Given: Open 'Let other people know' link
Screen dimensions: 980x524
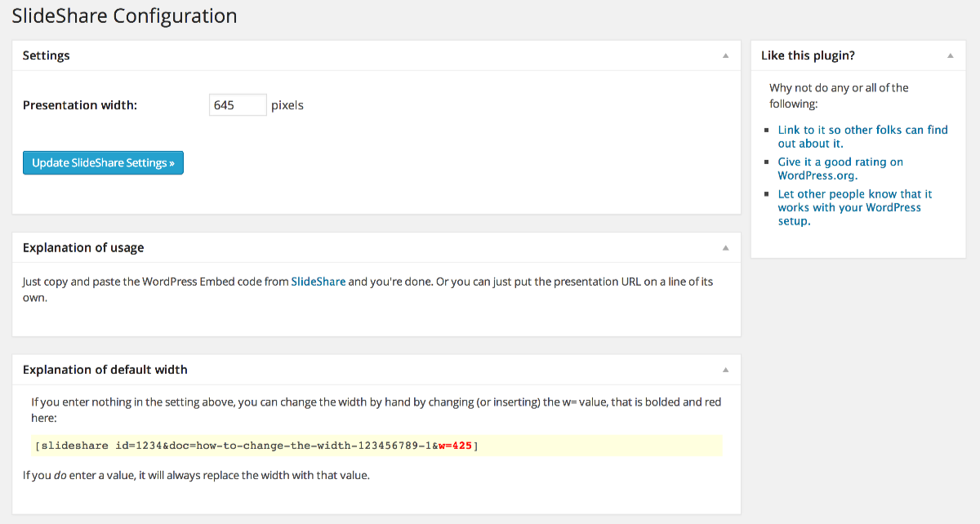Looking at the screenshot, I should [x=855, y=207].
